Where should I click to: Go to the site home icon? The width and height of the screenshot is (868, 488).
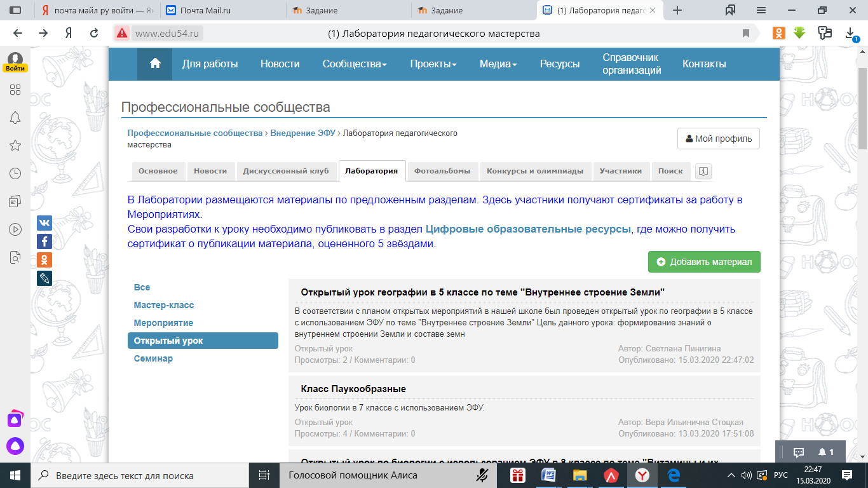[x=154, y=64]
